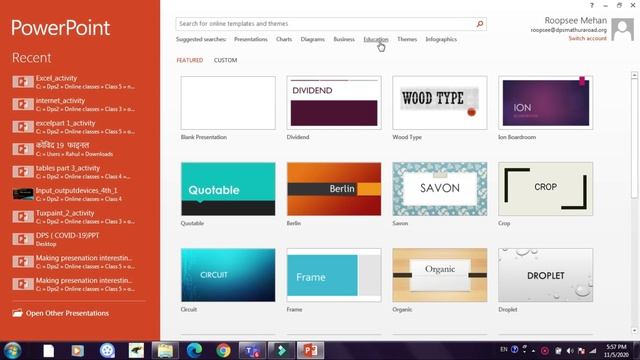Open the excelpart 1_activity file icon
Viewport: 640px width, 360px height.
coord(23,127)
